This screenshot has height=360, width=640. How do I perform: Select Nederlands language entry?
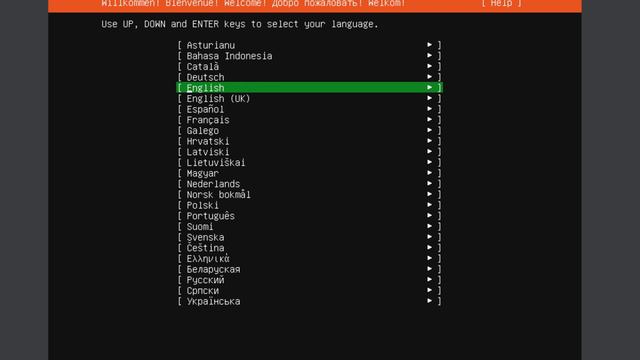309,184
